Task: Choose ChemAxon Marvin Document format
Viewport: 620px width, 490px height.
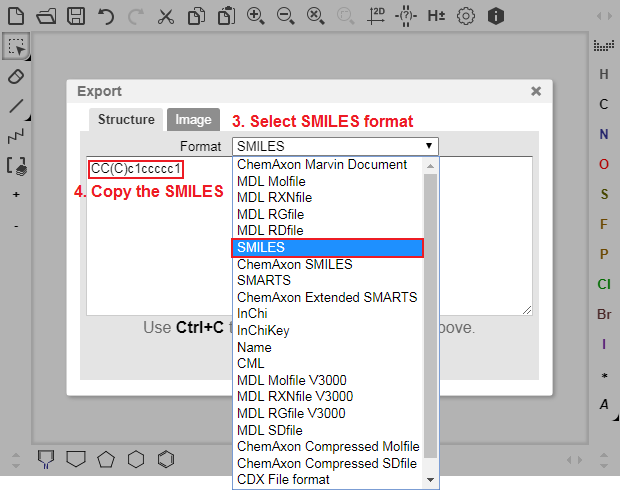Action: pos(328,165)
